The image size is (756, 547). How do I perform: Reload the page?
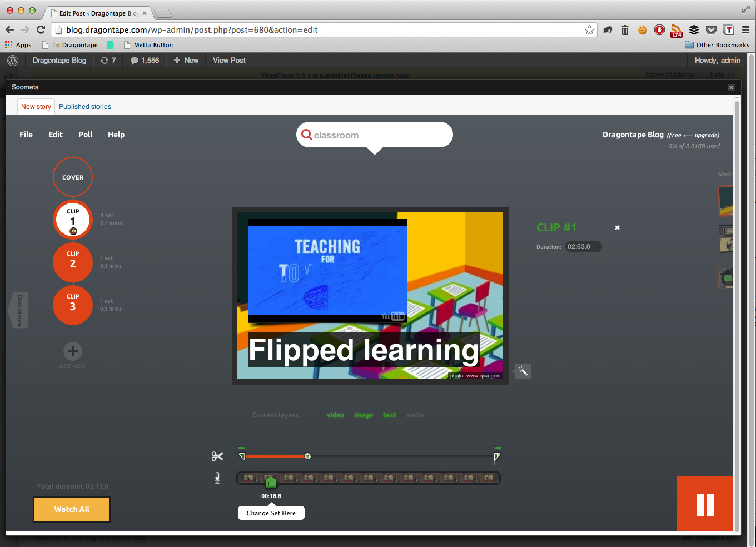(41, 30)
